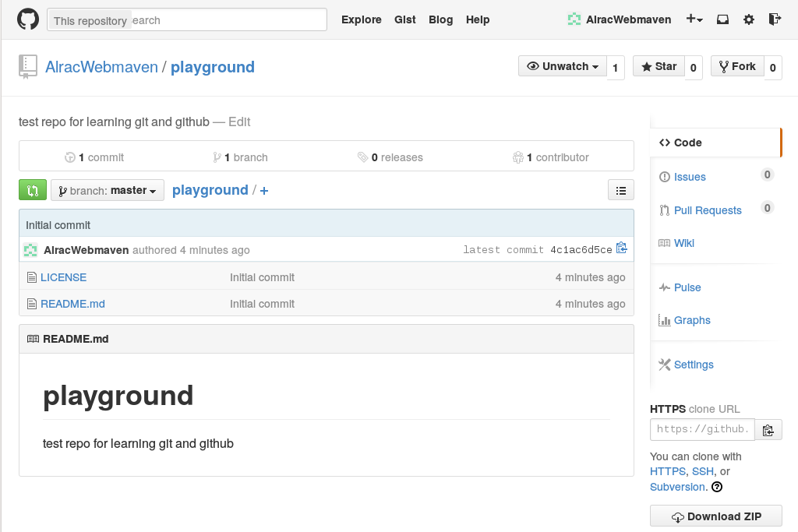The height and width of the screenshot is (532, 798).
Task: Click AlracWebmaven username in header
Action: (x=629, y=19)
